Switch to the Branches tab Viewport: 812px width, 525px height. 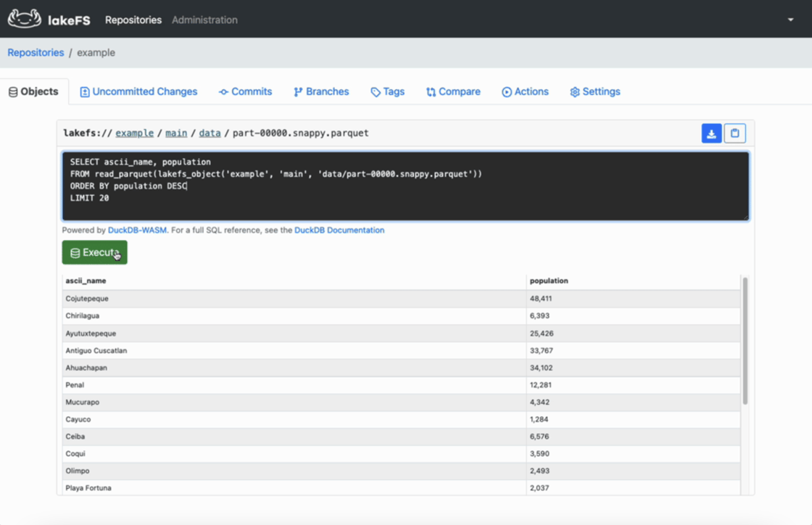322,91
